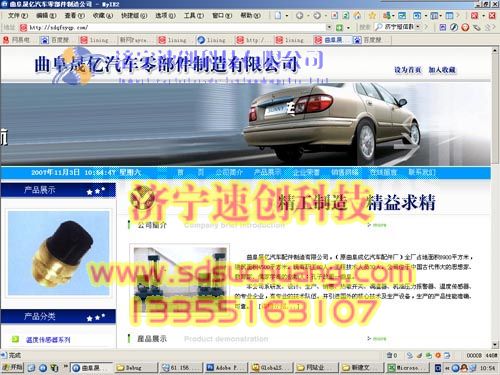Click the red close-all-tabs icon at toolbar end
This screenshot has height=375, width=500.
coord(492,16)
